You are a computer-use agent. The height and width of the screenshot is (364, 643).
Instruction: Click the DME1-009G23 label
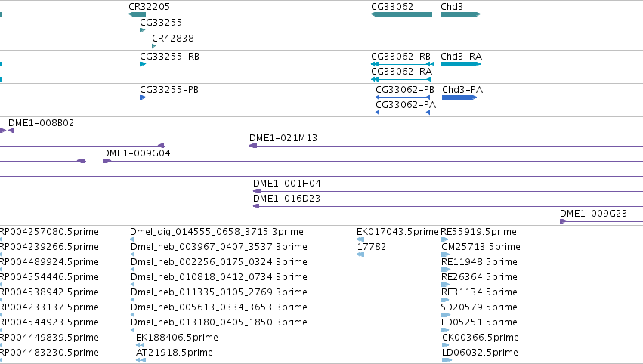tap(593, 214)
